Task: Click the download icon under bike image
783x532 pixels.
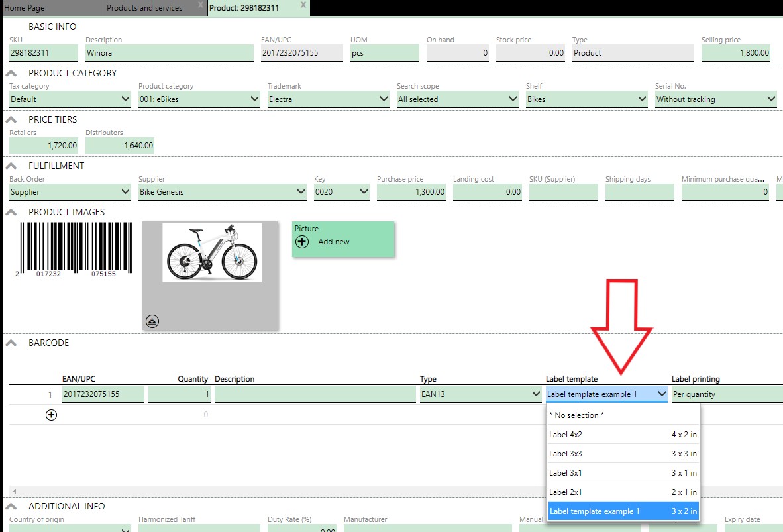Action: 152,321
